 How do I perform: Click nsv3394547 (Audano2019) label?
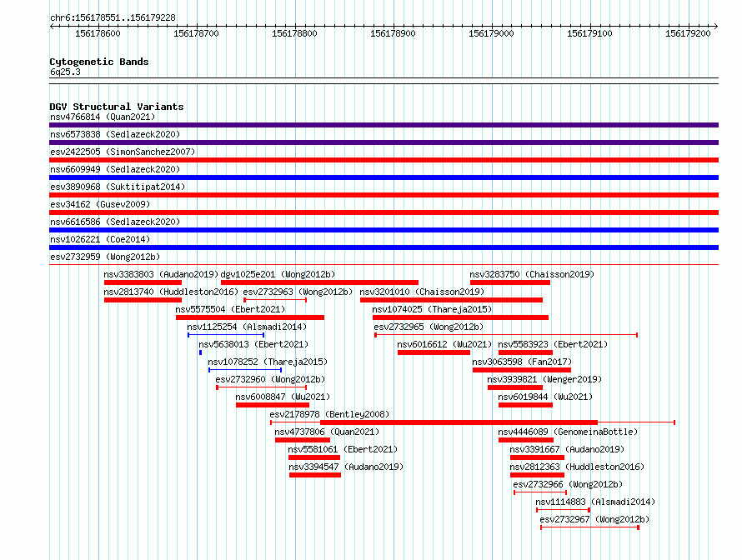346,467
